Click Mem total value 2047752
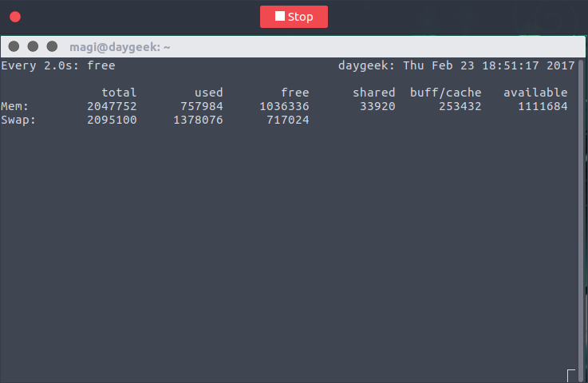This screenshot has width=588, height=383. 112,106
